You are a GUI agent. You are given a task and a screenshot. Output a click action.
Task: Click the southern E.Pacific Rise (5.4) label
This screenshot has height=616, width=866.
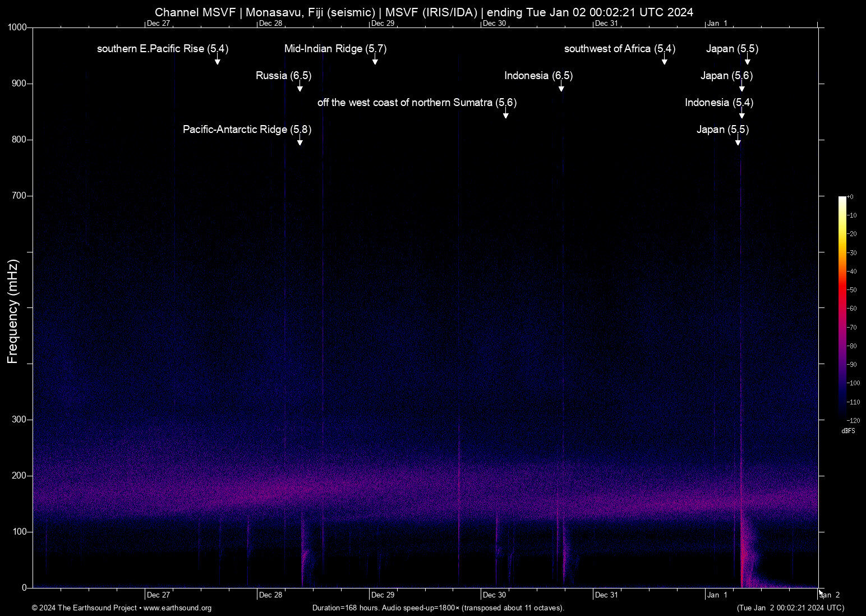click(163, 49)
